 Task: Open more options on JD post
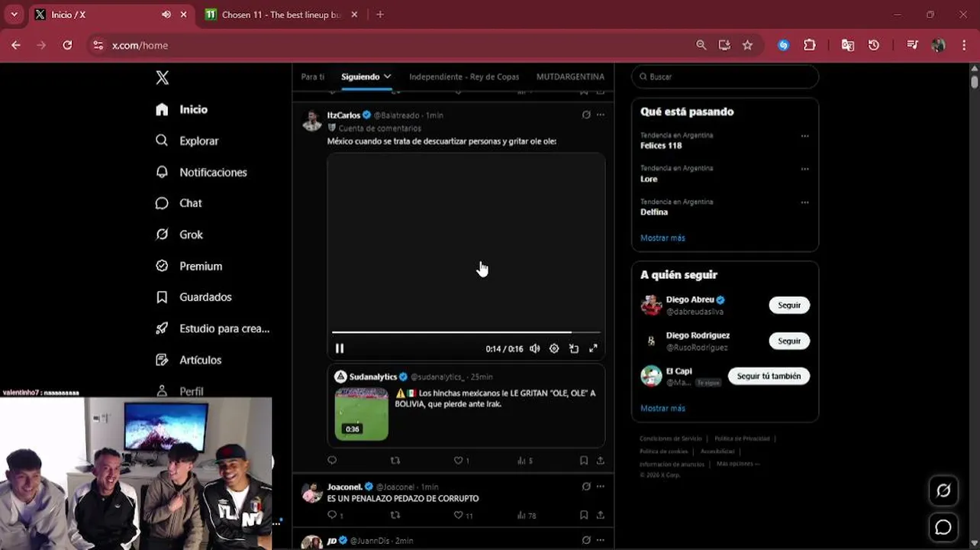click(x=601, y=540)
